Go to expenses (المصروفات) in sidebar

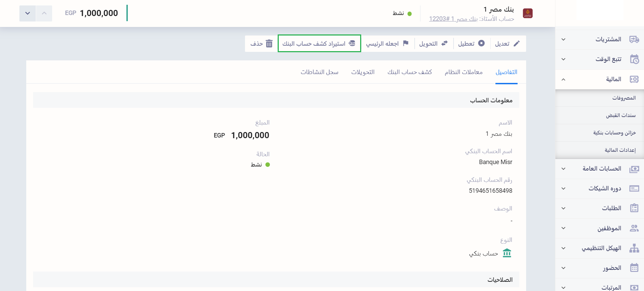point(624,98)
